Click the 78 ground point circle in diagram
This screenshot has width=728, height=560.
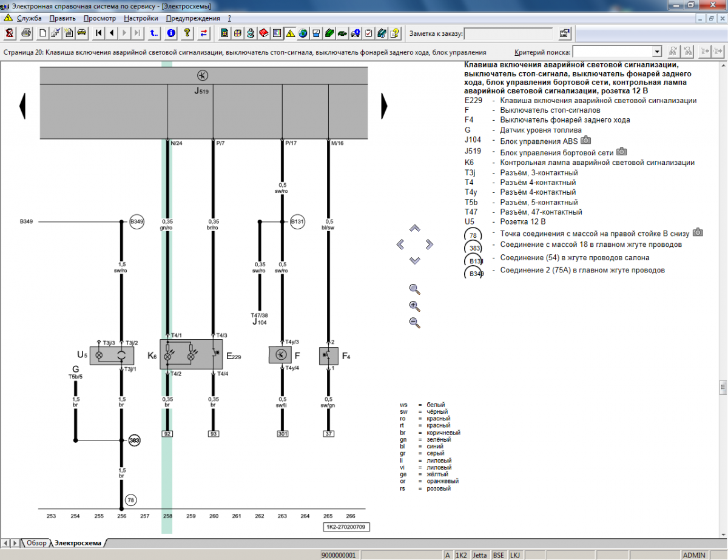tap(131, 500)
